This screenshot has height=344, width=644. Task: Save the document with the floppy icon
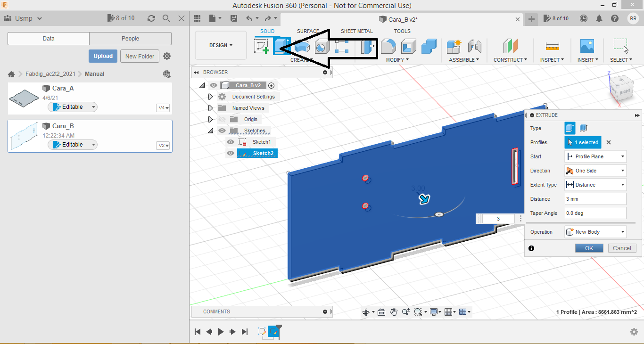234,18
